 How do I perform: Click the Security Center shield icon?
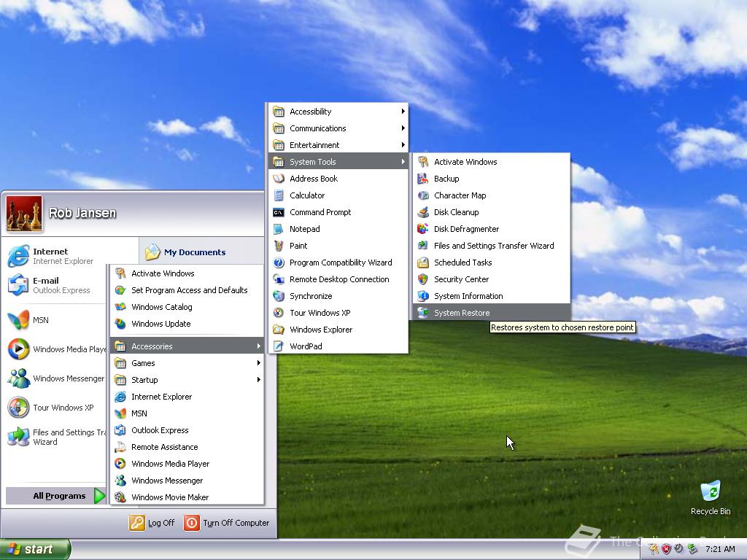pos(422,279)
